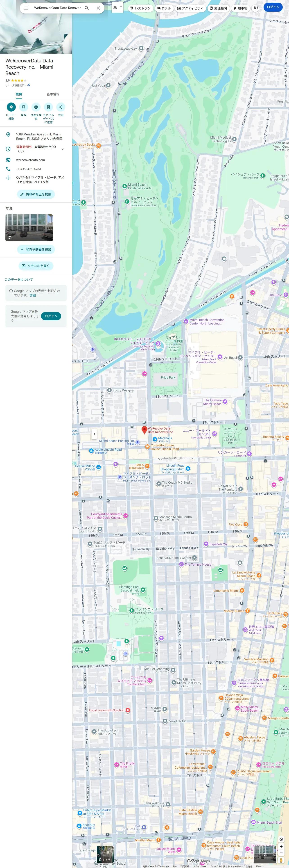Select the Art Basel map marker
The width and height of the screenshot is (289, 868).
(x=240, y=358)
